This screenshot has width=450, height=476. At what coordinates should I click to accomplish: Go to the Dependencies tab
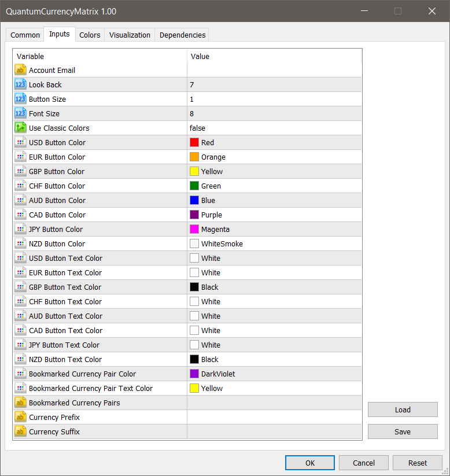tap(182, 35)
